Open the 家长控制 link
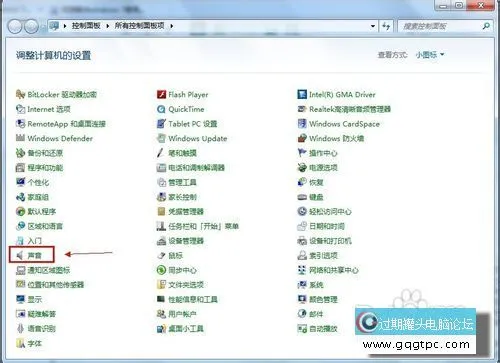 point(182,197)
